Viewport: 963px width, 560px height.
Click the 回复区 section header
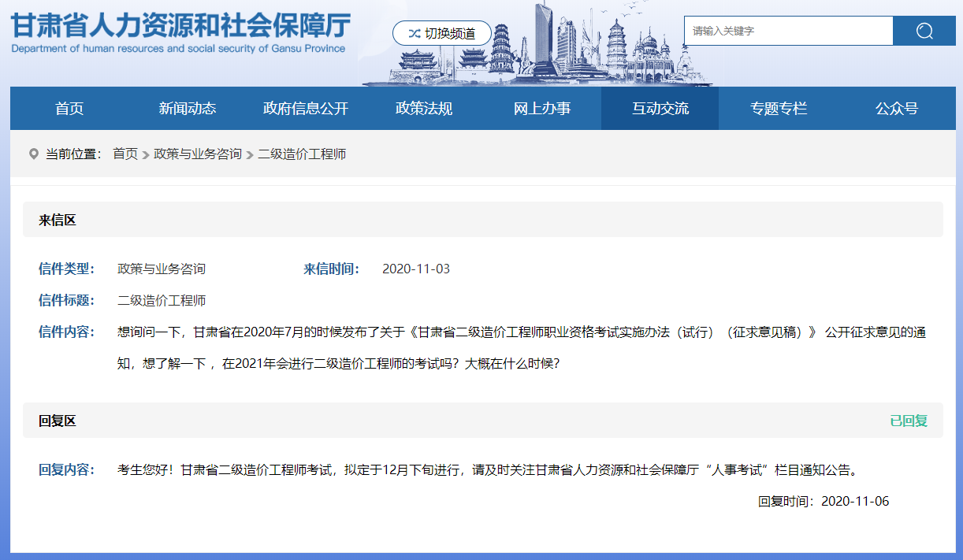(58, 421)
